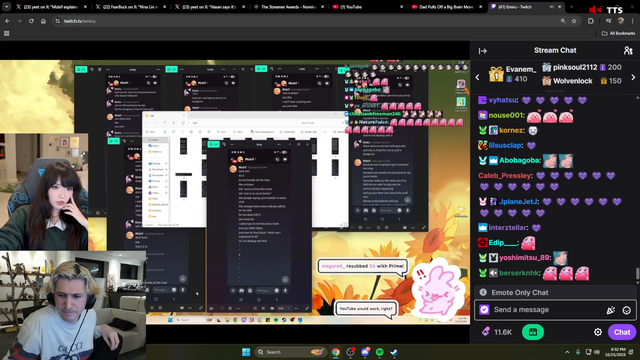This screenshot has width=640, height=360.
Task: Switch to 'Dad Pulls Off a Big Brain Move' tab
Action: 447,7
